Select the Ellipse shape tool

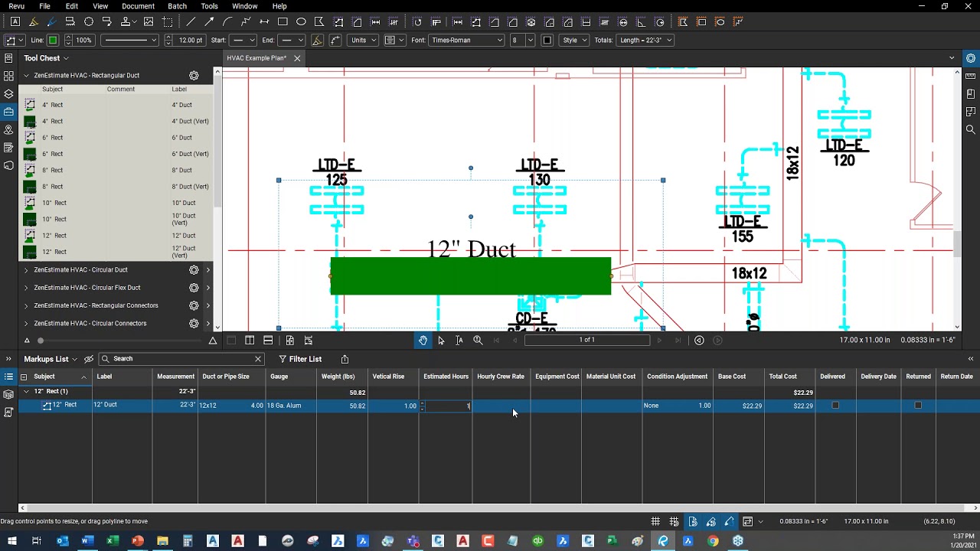point(301,22)
